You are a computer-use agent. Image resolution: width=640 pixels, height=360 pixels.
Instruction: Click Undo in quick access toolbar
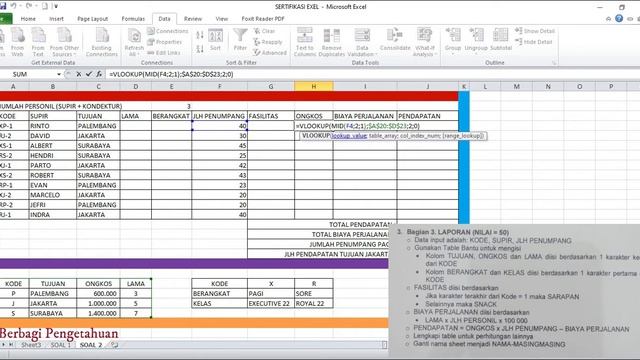point(13,6)
